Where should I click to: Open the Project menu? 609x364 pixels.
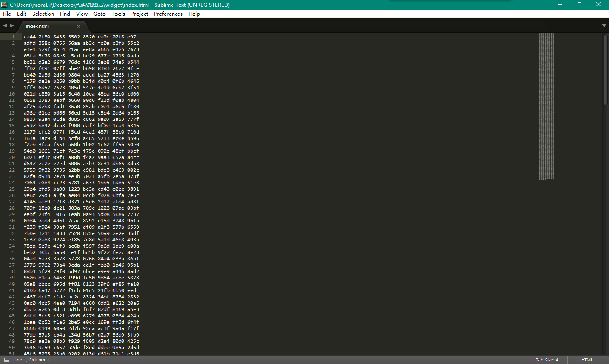click(140, 14)
